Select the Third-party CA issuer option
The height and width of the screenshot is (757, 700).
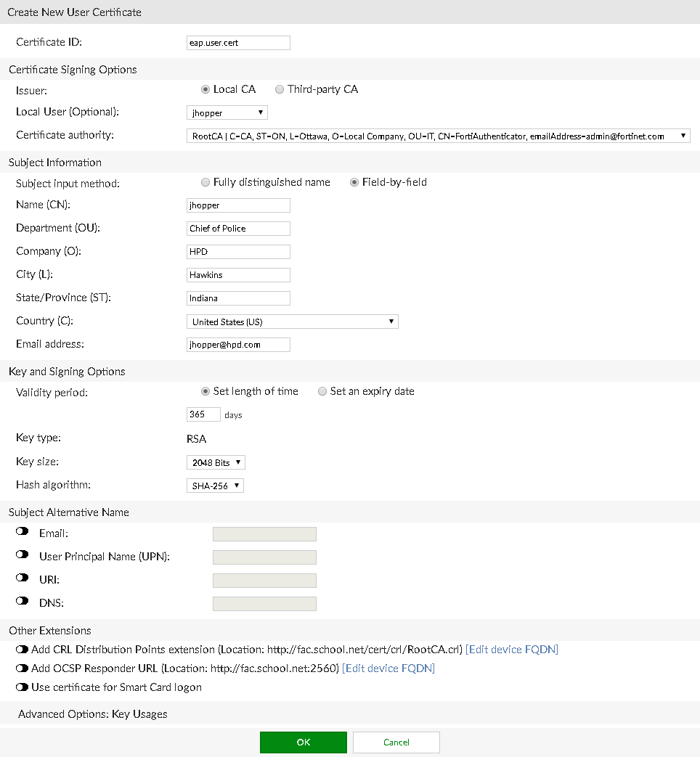tap(280, 89)
